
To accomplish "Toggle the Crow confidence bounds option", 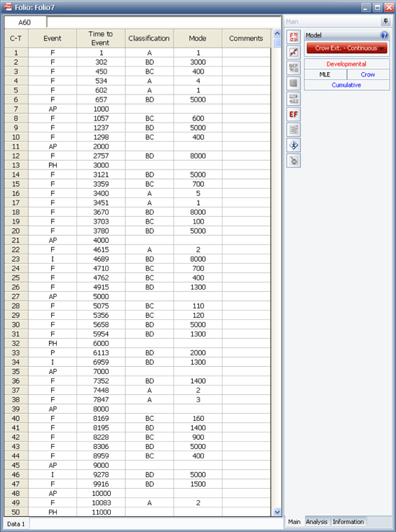I will (x=368, y=75).
